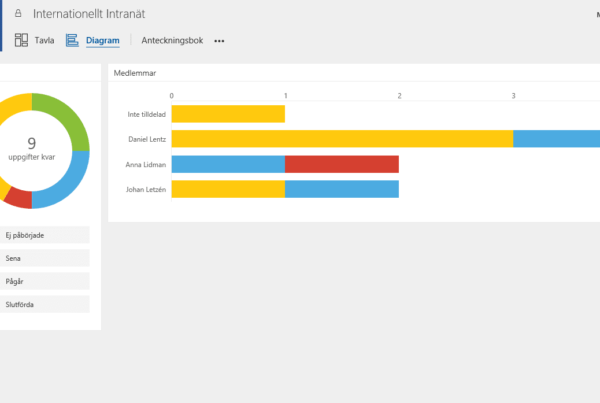
Task: Select Daniel Lentz's blue bar segment
Action: point(556,139)
